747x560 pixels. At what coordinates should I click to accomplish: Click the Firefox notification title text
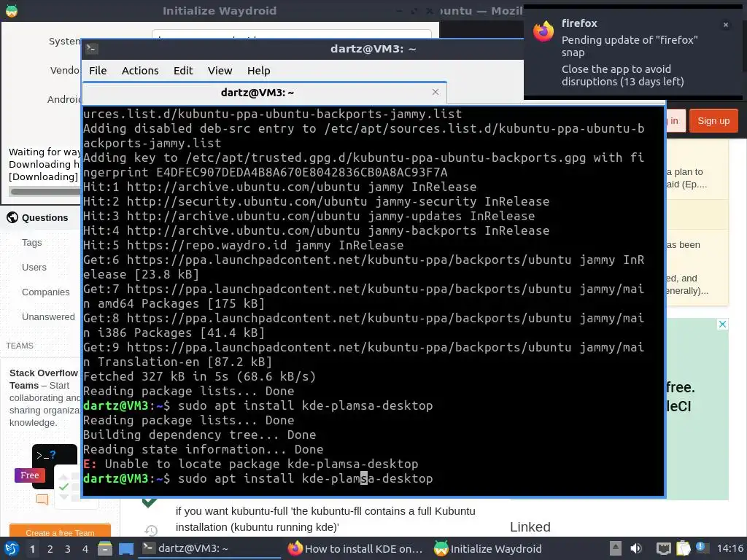578,23
